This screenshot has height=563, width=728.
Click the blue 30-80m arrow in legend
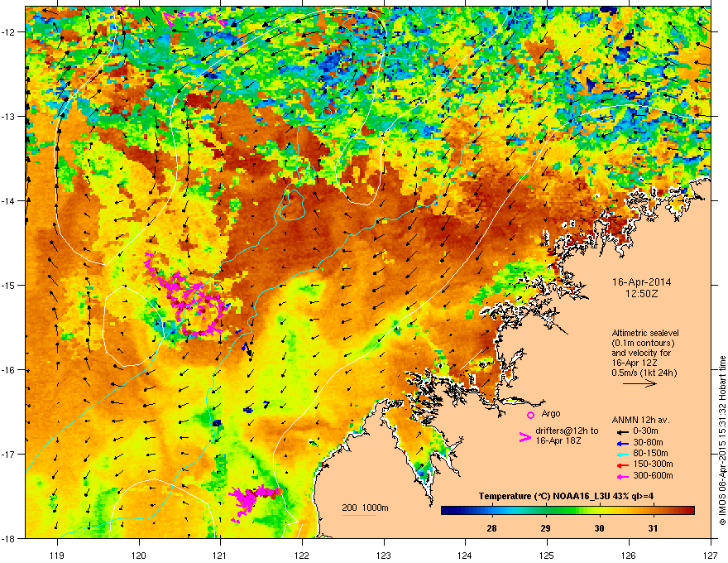pos(621,443)
